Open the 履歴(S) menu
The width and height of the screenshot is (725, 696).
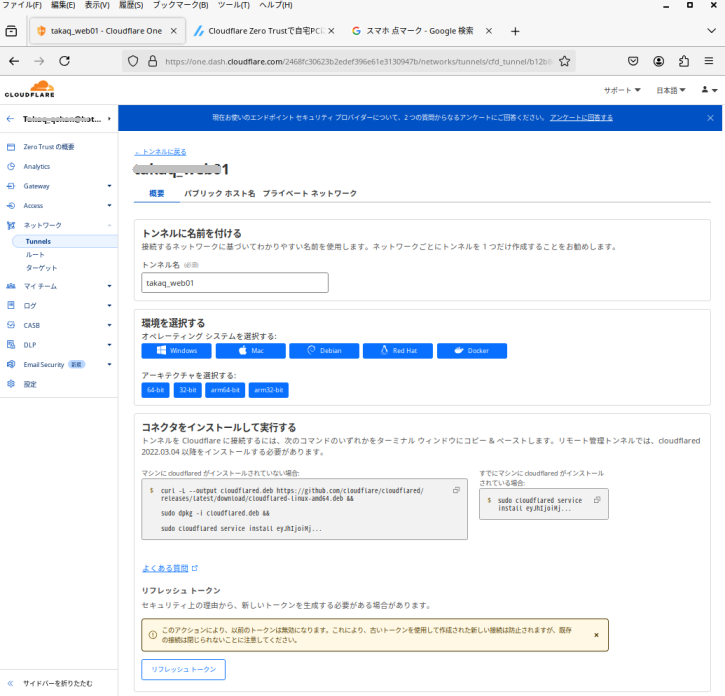click(x=131, y=5)
